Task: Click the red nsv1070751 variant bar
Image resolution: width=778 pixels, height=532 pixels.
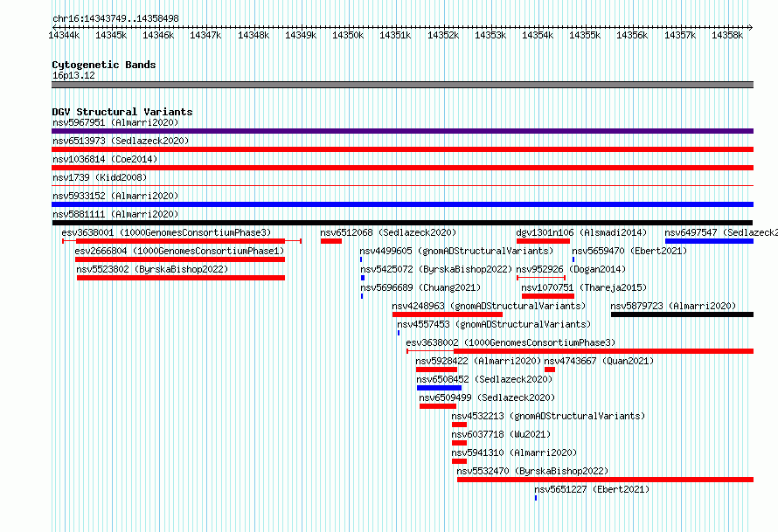Action: pos(548,296)
